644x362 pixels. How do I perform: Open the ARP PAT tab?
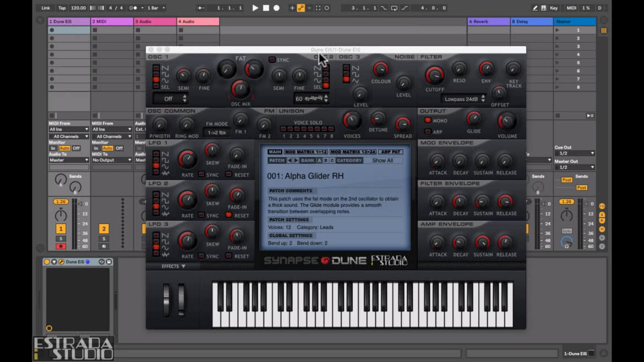(x=390, y=152)
